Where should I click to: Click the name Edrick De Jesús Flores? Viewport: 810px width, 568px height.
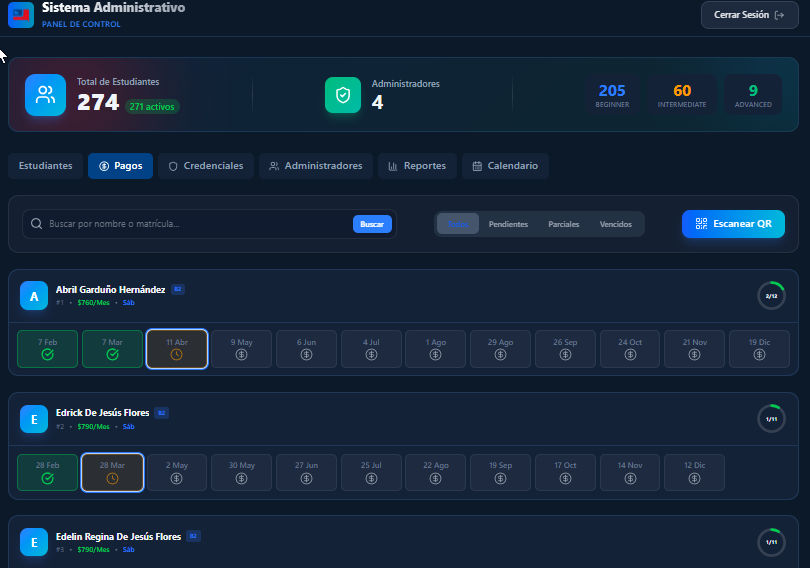pyautogui.click(x=102, y=413)
